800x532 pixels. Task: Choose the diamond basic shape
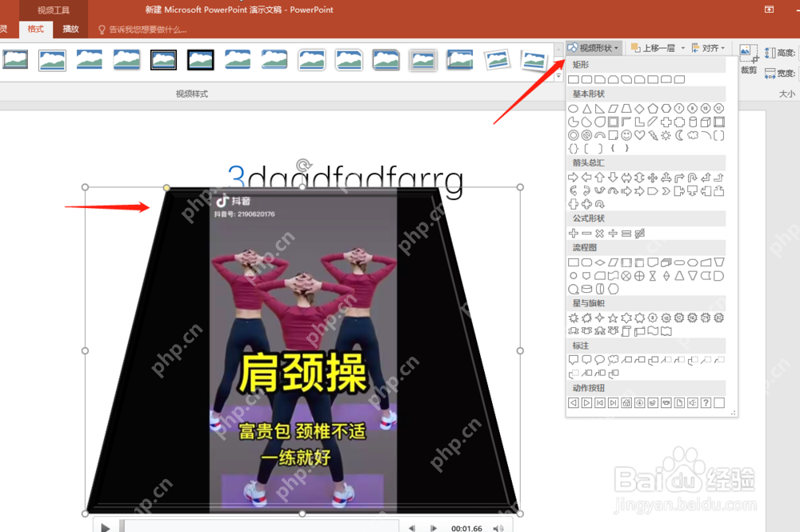click(x=639, y=108)
